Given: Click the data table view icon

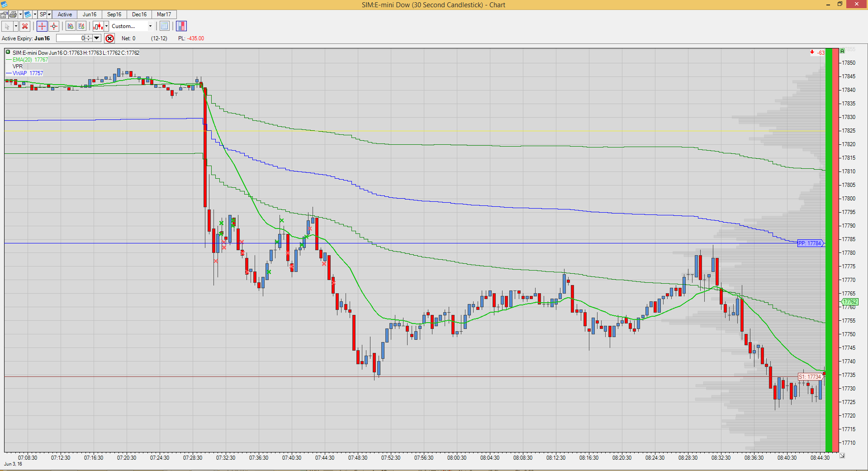Looking at the screenshot, I should click(x=165, y=26).
